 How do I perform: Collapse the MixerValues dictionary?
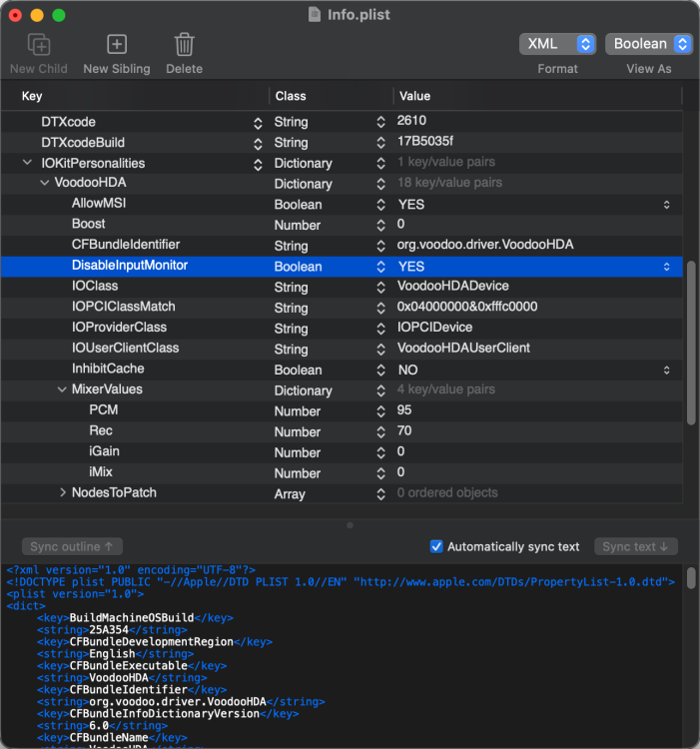62,389
